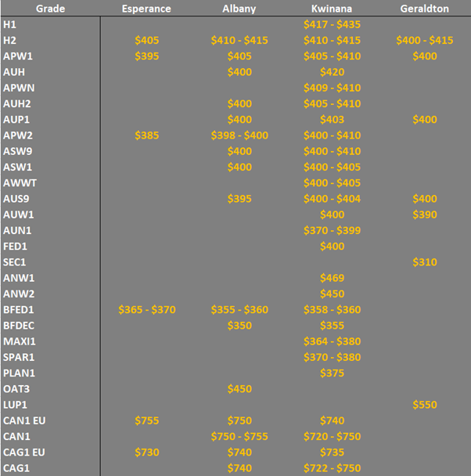This screenshot has width=471, height=476.
Task: Click the Kwinana column header
Action: pos(332,9)
